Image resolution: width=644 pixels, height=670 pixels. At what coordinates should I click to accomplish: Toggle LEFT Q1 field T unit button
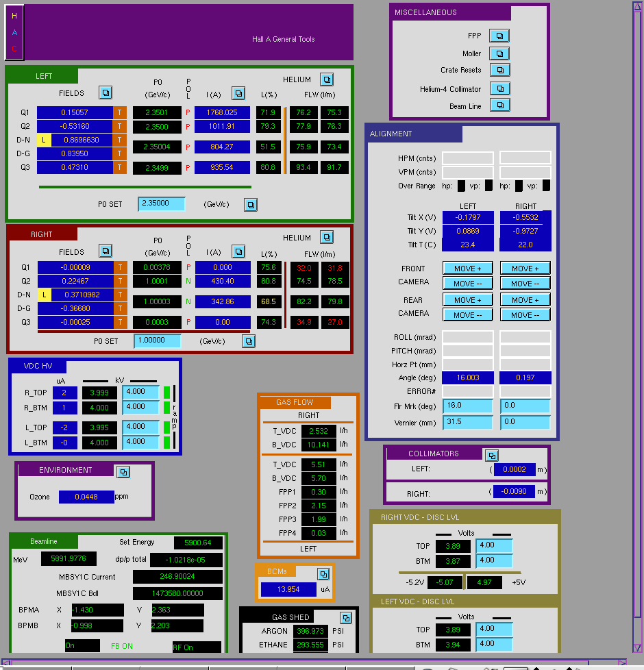coord(120,112)
